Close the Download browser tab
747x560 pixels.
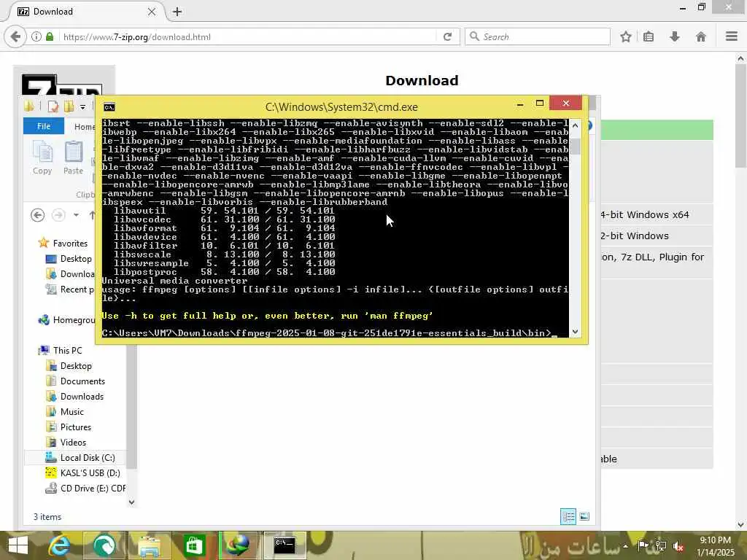click(152, 12)
